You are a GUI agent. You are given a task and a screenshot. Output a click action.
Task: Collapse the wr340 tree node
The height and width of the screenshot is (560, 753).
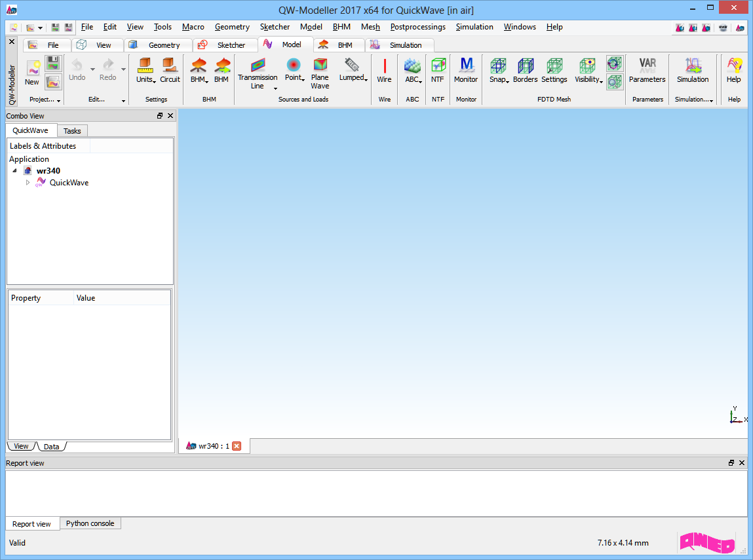click(x=15, y=170)
